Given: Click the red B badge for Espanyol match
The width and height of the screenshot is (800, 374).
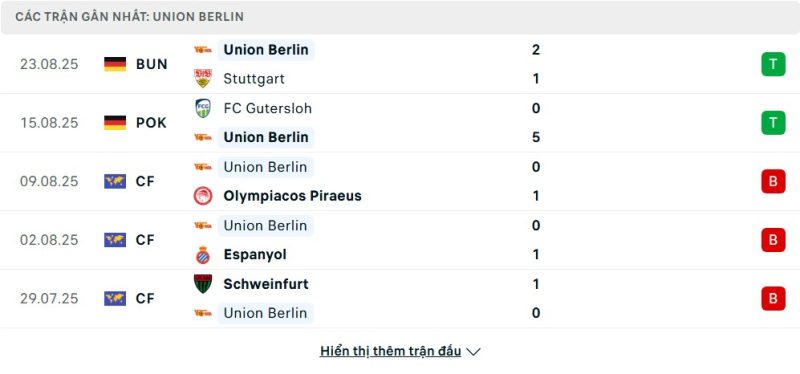Looking at the screenshot, I should point(773,240).
